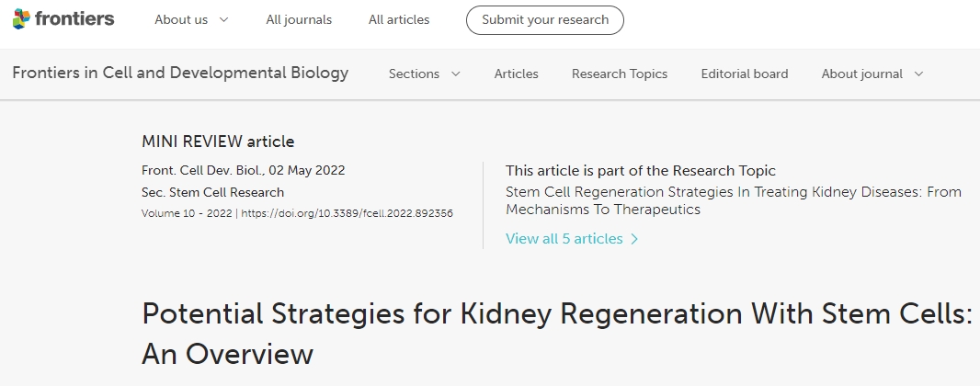Switch to the Research Topics tab
Image resolution: width=980 pixels, height=386 pixels.
click(x=620, y=74)
